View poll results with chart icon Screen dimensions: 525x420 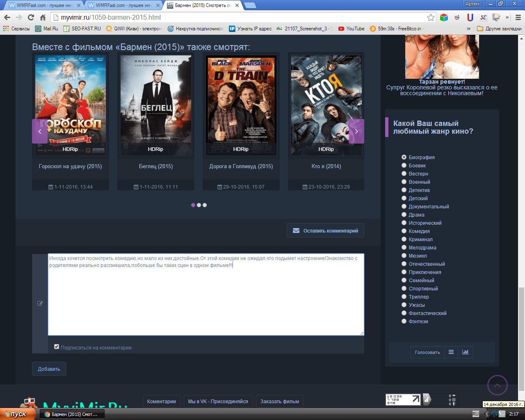point(465,352)
